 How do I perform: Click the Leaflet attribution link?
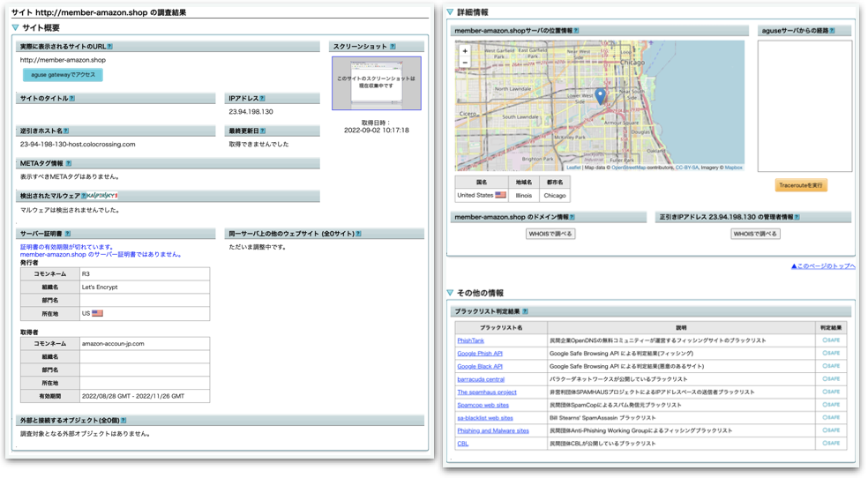[573, 168]
